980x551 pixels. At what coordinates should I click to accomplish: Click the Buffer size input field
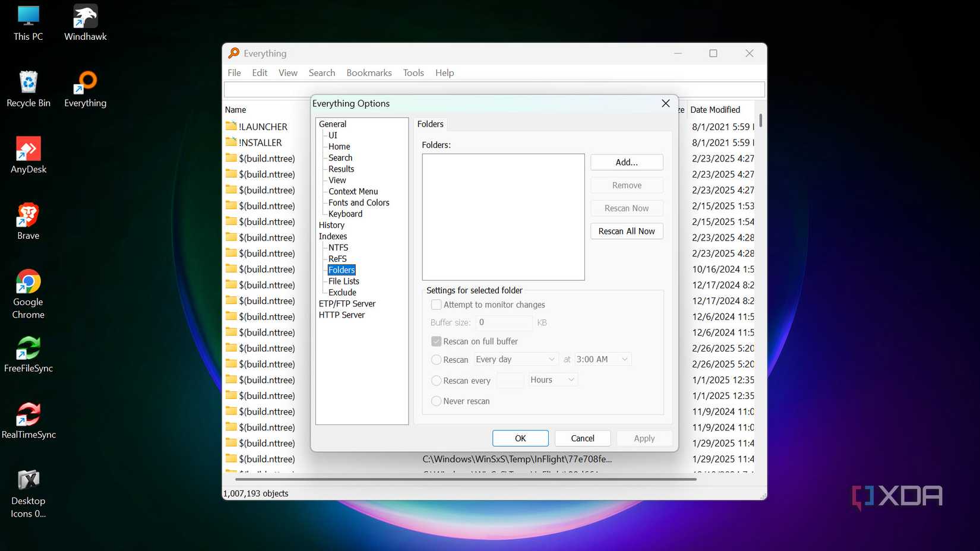tap(503, 322)
